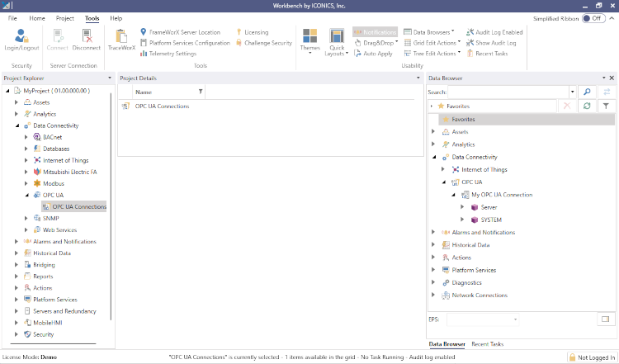Select Servers and Redundancy node
Screen dimensions: 619x364
(x=64, y=310)
